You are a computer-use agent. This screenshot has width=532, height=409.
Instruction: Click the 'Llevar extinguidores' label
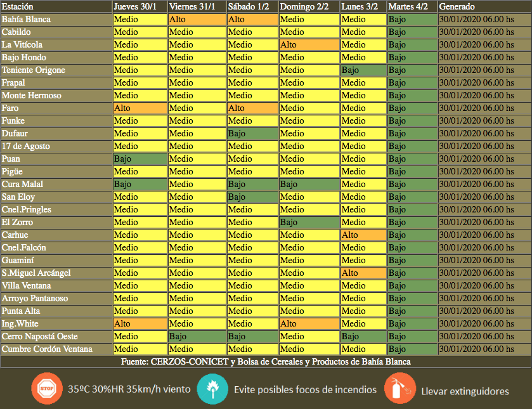tap(465, 391)
